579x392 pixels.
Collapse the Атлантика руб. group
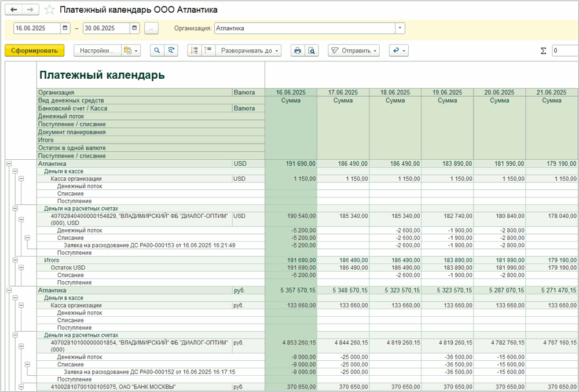(9, 290)
